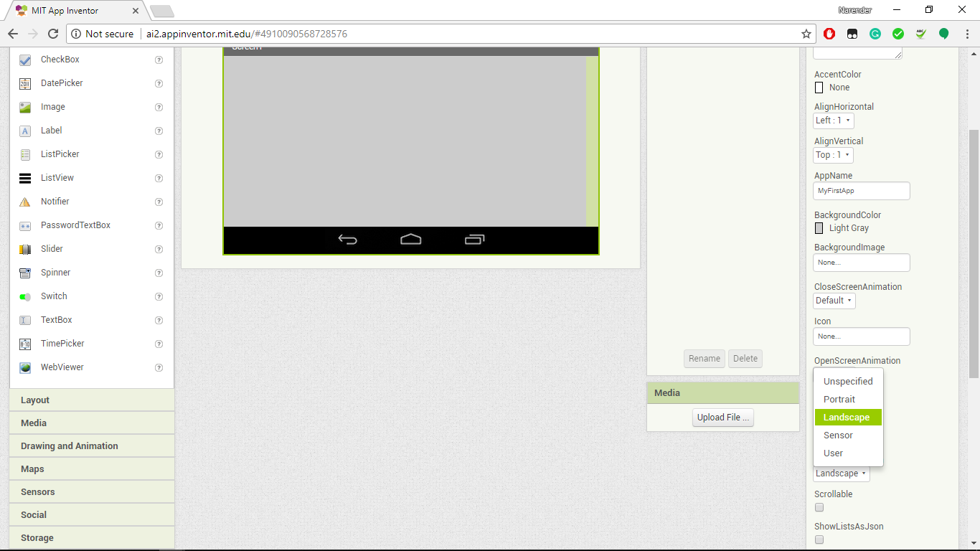
Task: Edit the AppName text field
Action: (862, 191)
